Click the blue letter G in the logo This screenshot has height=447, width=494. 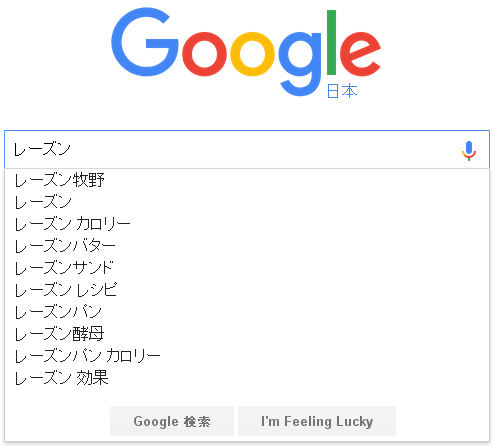144,42
